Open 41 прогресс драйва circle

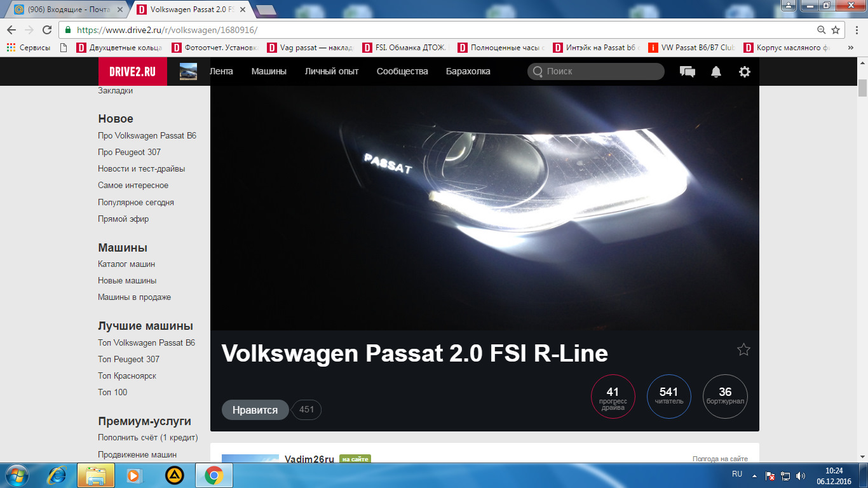[613, 397]
